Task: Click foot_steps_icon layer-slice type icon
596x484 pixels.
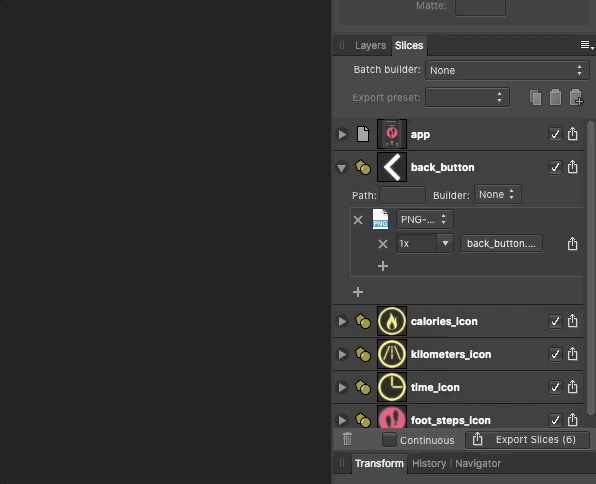Action: [363, 420]
